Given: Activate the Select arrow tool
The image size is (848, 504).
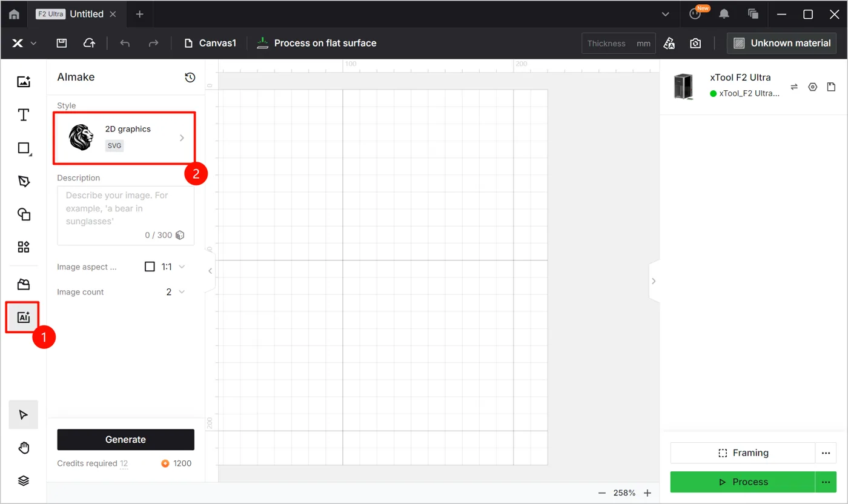Looking at the screenshot, I should tap(24, 415).
